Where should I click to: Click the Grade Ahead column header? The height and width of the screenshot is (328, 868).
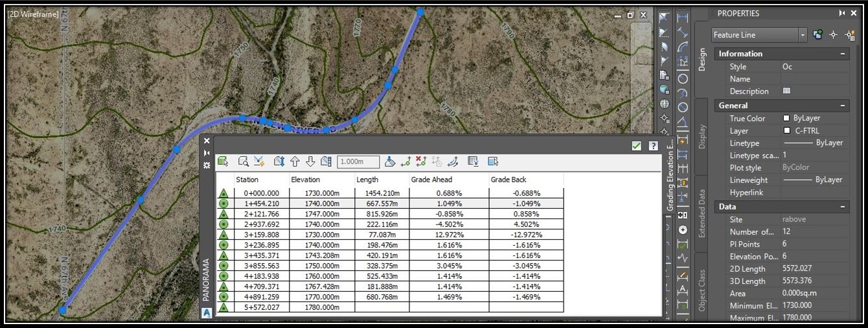[448, 180]
